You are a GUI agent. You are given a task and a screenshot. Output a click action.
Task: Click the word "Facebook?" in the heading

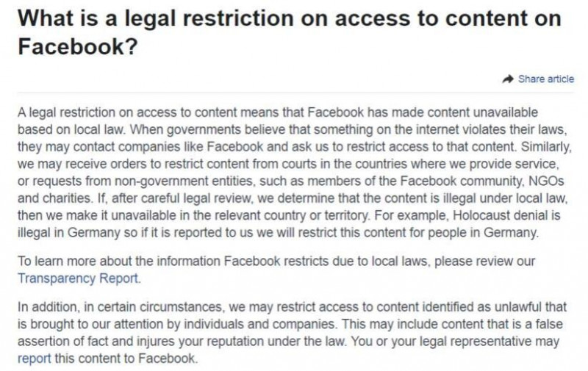(x=78, y=46)
